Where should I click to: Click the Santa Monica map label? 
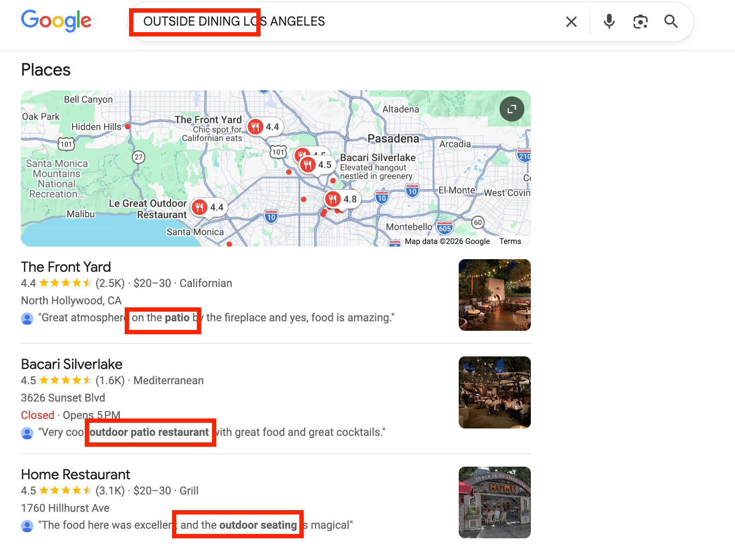195,232
